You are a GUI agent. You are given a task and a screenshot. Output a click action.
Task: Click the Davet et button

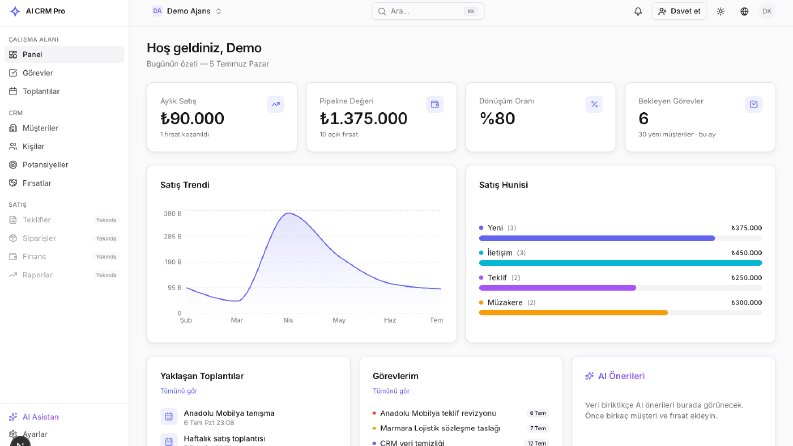[679, 11]
